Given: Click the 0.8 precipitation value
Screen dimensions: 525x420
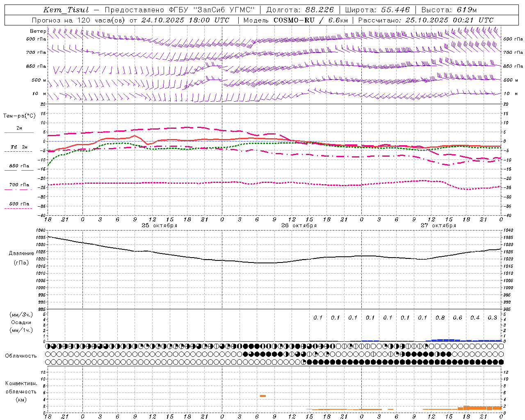Looking at the screenshot, I should [440, 317].
